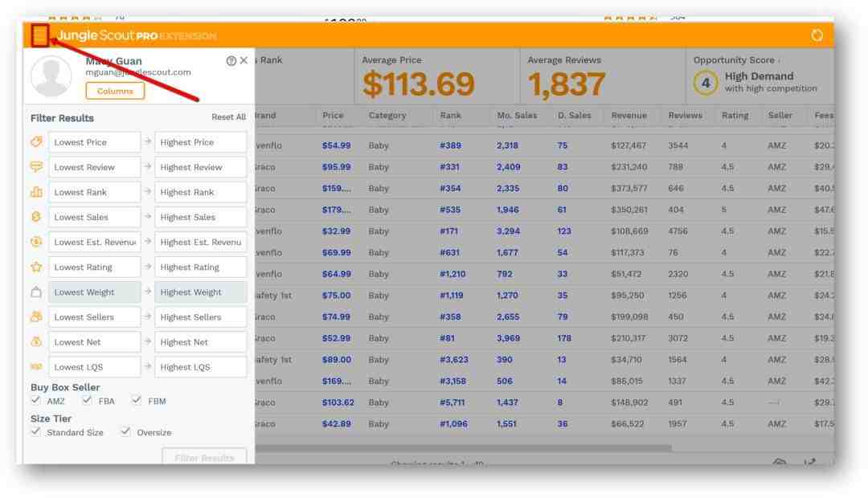The width and height of the screenshot is (868, 498).
Task: Click the user profile avatar
Action: point(51,76)
